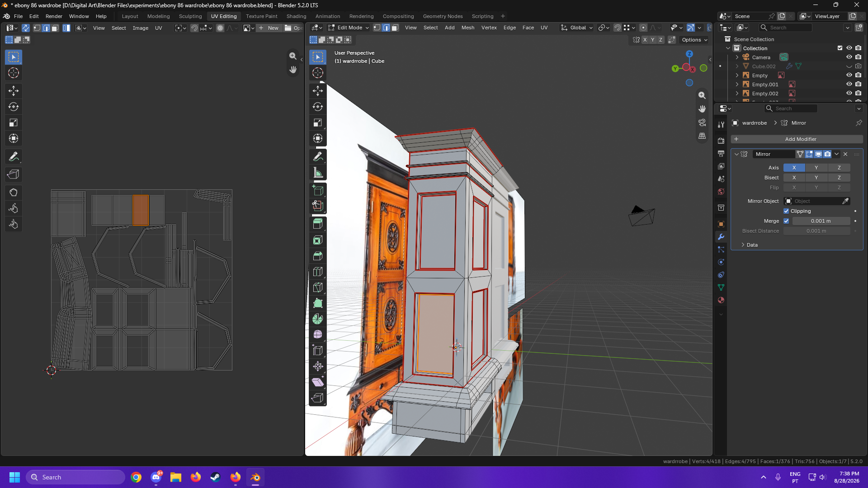
Task: Adjust the Merge distance 0.001 m field
Action: (821, 221)
